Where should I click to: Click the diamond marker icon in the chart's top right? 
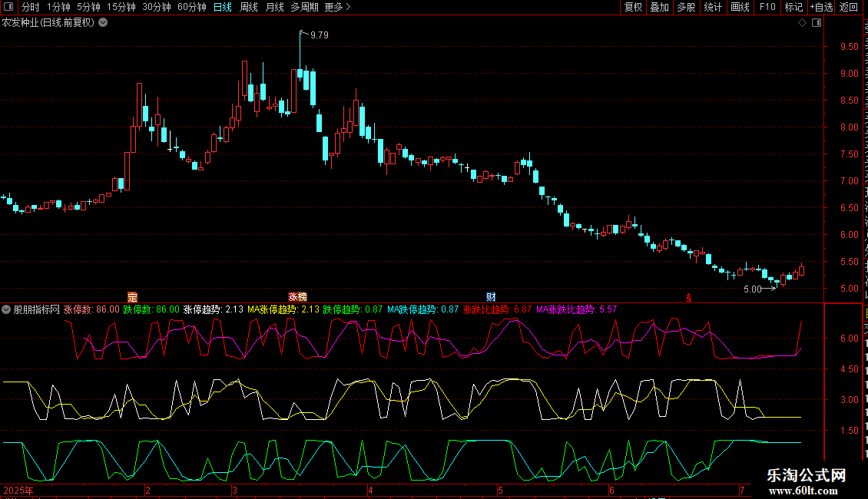tap(802, 23)
